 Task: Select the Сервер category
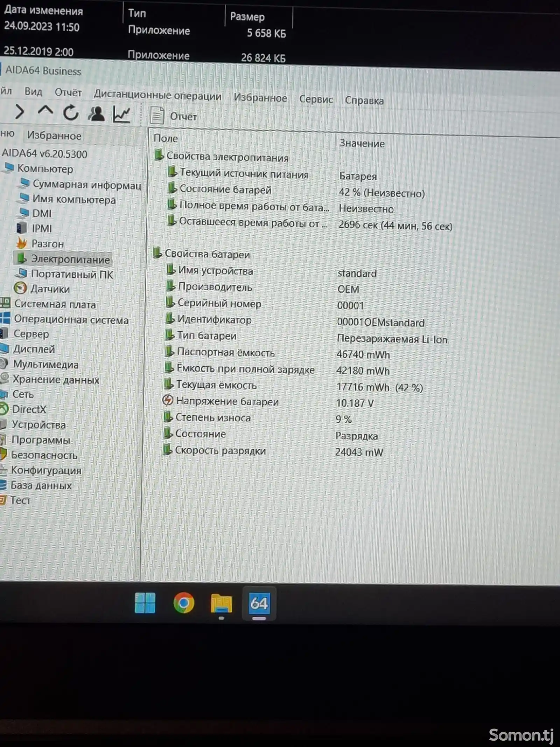tap(24, 334)
